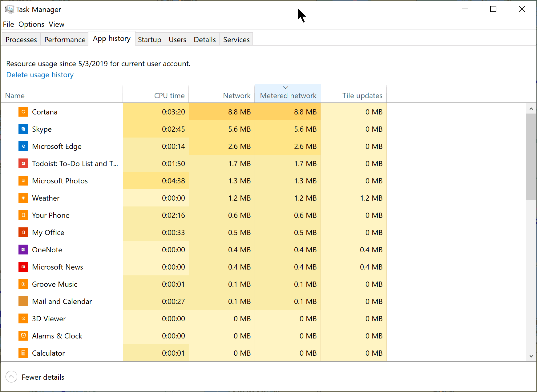The image size is (537, 392).
Task: Open the File menu
Action: click(8, 24)
